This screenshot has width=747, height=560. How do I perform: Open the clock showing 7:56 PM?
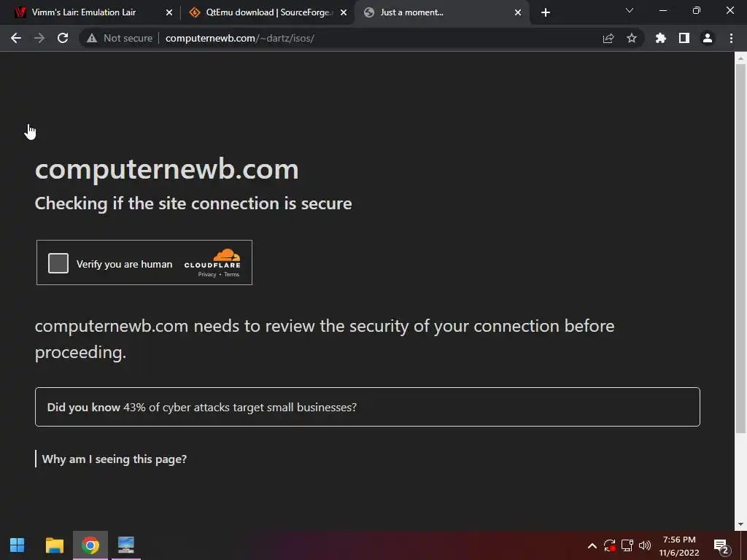pos(679,546)
